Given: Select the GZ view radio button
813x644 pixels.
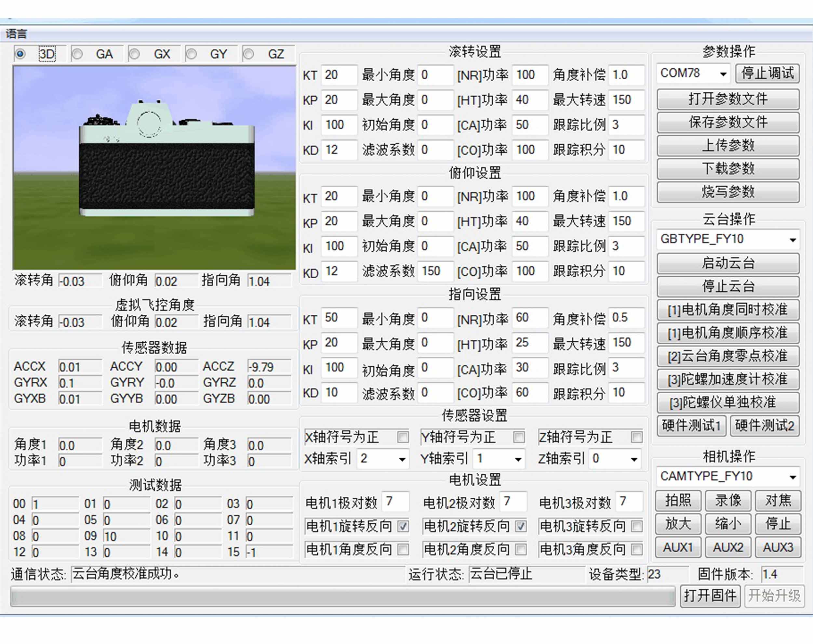Looking at the screenshot, I should (248, 54).
